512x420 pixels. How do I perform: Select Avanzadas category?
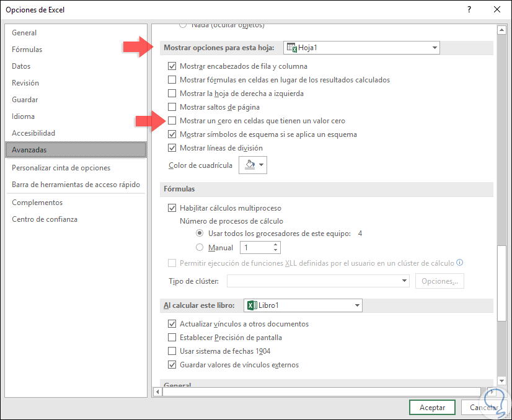tap(76, 150)
